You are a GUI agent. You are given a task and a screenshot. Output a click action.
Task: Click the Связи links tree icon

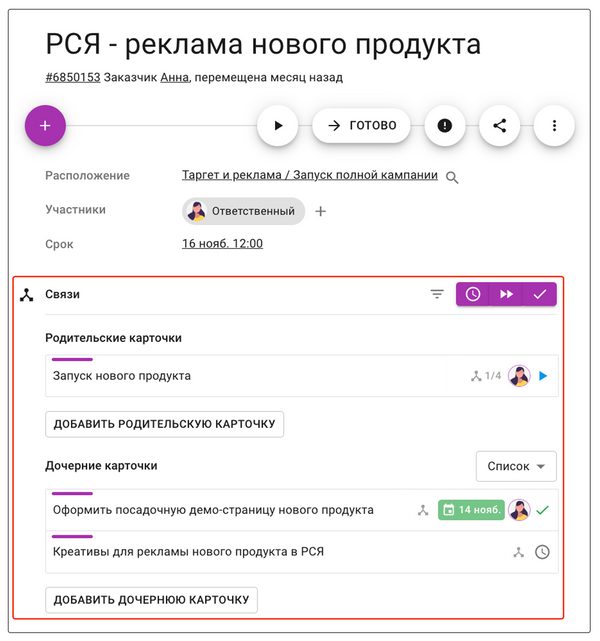(x=27, y=294)
